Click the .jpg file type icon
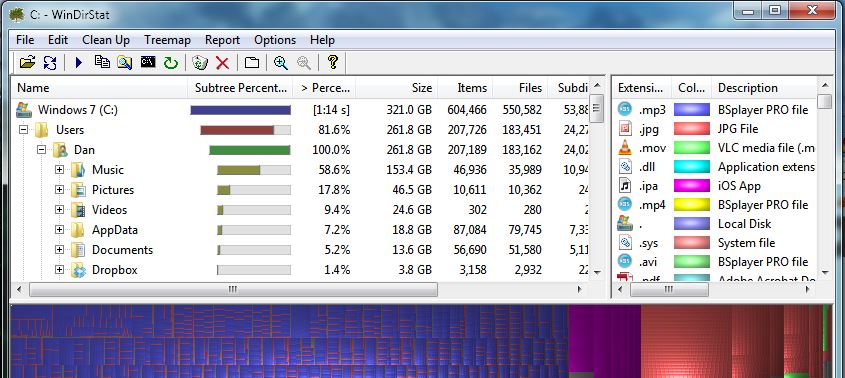 tap(625, 128)
